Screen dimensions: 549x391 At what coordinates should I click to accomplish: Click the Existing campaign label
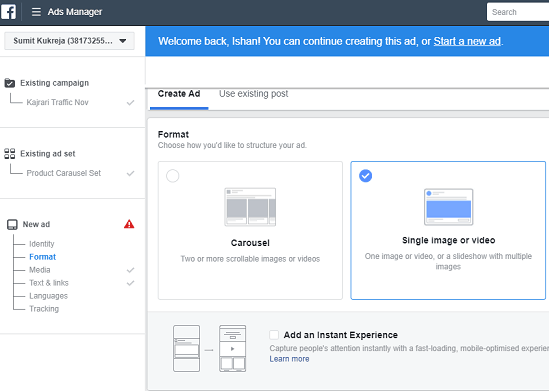coord(55,83)
